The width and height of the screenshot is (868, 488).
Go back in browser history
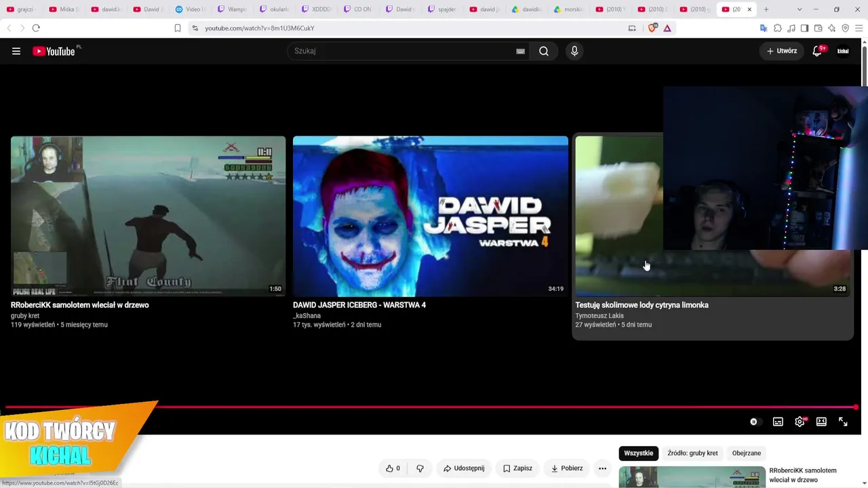[x=9, y=28]
